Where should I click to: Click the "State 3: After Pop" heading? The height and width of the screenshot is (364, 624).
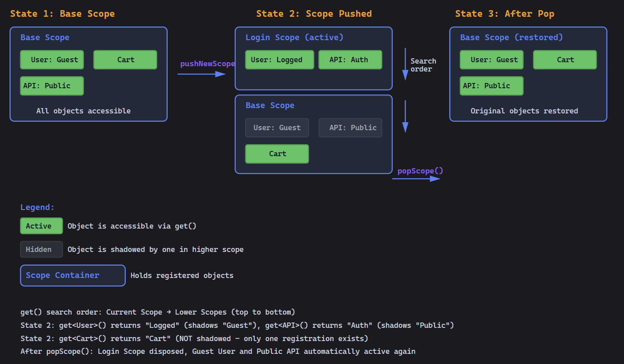504,14
